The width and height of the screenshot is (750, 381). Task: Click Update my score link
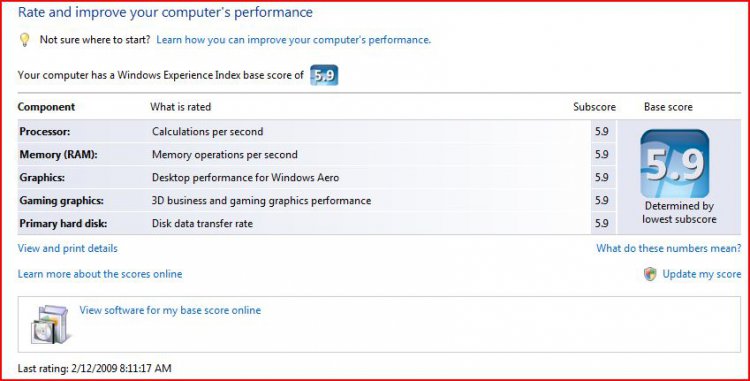coord(701,274)
